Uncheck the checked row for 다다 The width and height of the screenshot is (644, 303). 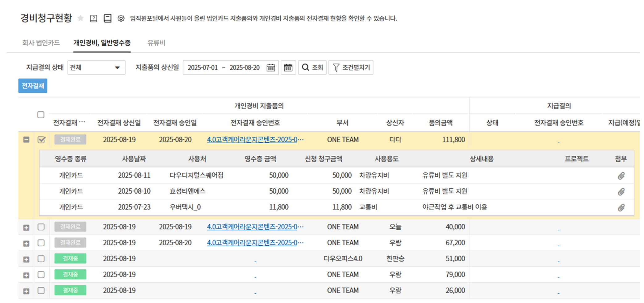(x=41, y=140)
